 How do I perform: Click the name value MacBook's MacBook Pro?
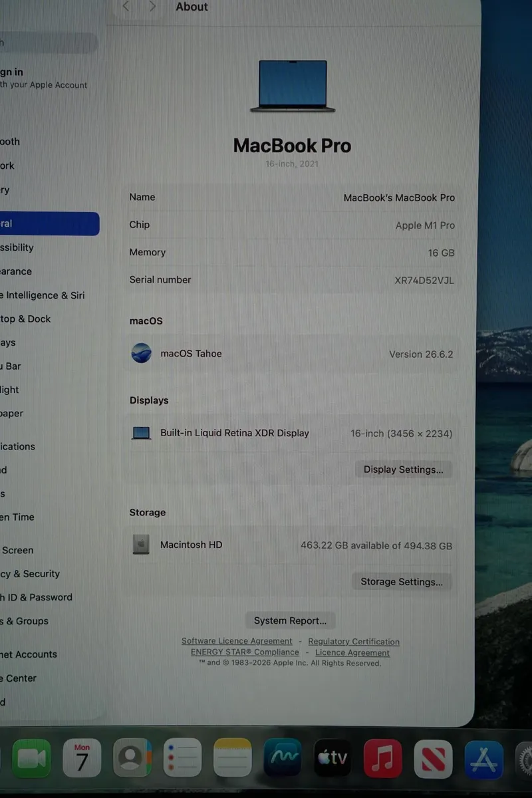[399, 198]
